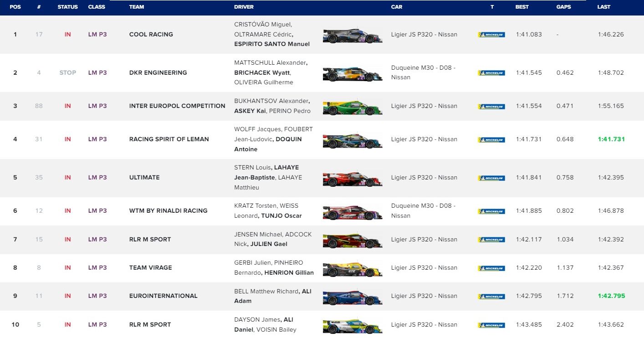The height and width of the screenshot is (338, 644).
Task: Click driver name ESPIRITO SANTO Manuel
Action: click(x=272, y=44)
